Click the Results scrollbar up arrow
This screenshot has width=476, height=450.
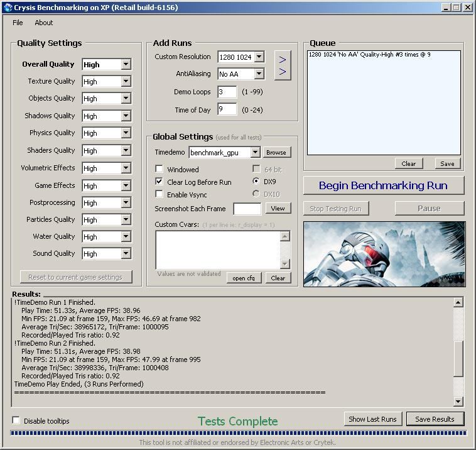click(x=458, y=302)
